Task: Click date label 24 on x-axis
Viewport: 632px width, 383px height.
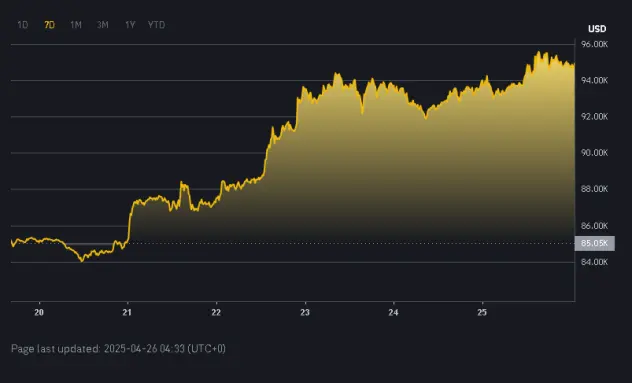Action: tap(393, 312)
